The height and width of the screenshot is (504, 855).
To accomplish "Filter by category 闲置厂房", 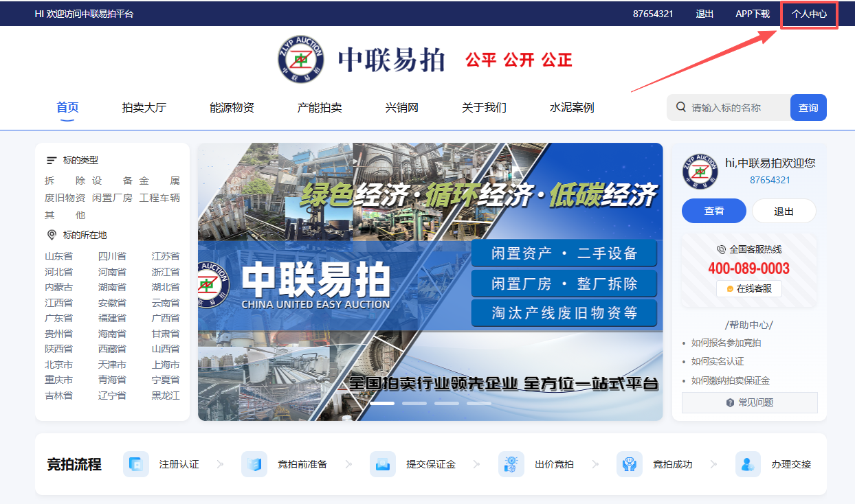I will click(x=112, y=198).
